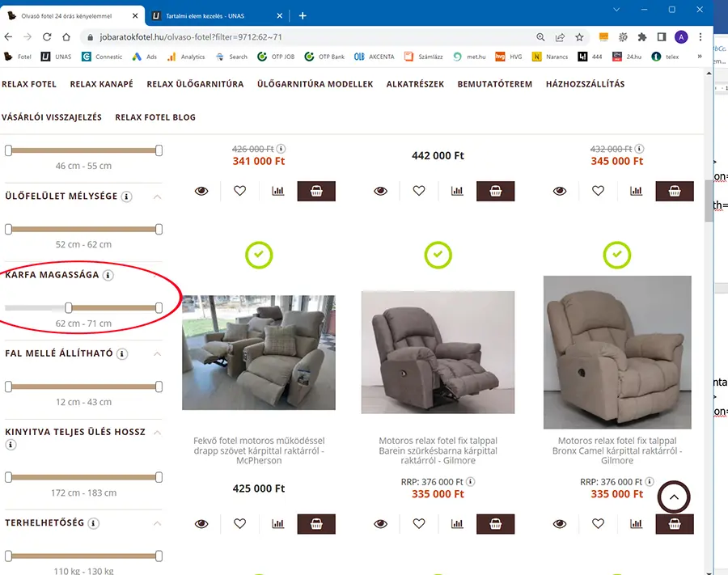This screenshot has height=575, width=728.
Task: Click info icon next to Terhelhetőség
Action: 93,523
